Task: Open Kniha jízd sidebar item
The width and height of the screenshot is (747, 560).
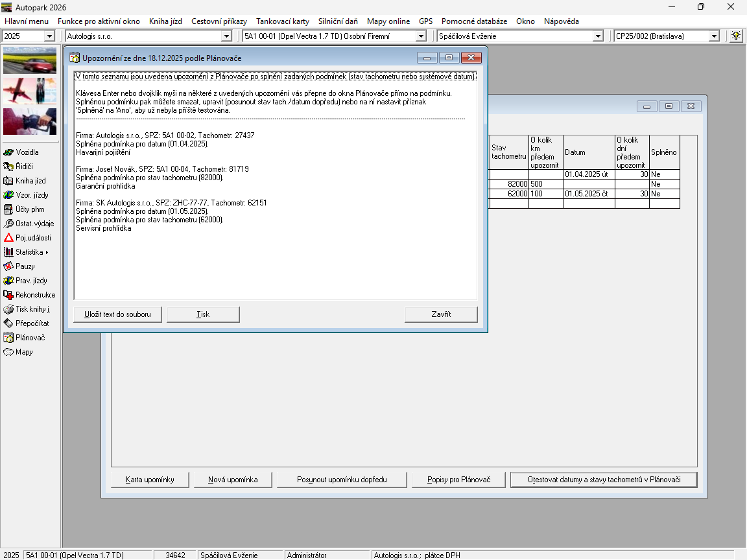Action: tap(30, 181)
